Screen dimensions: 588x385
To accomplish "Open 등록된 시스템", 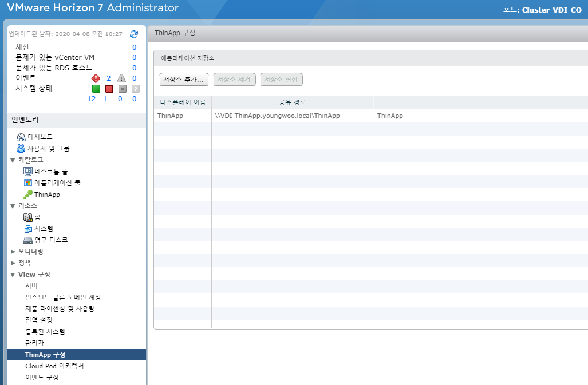I will coord(45,331).
